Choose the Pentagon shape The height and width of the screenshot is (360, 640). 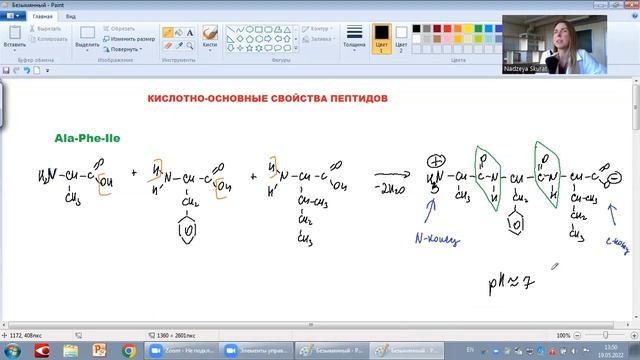(x=249, y=39)
